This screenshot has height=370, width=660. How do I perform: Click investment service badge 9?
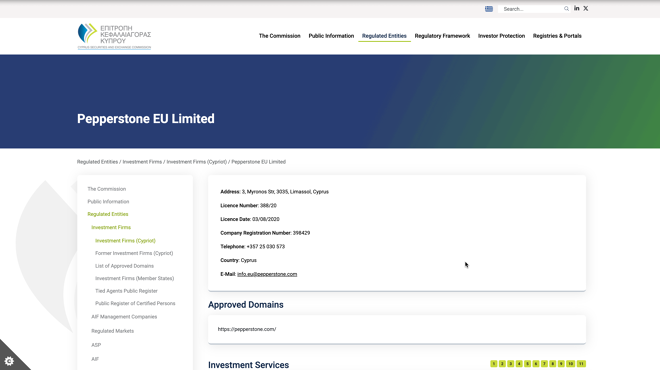[x=561, y=364]
